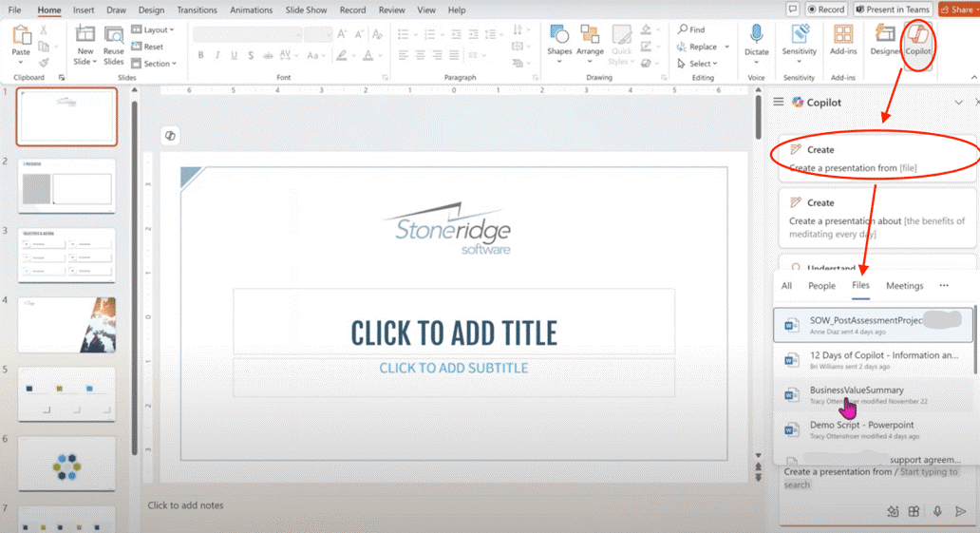This screenshot has height=533, width=980.
Task: Switch to the People filter tab
Action: point(821,285)
